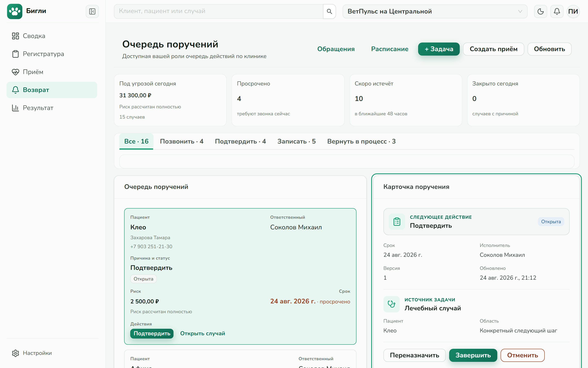
Task: Click the Создать приём button
Action: 493,49
